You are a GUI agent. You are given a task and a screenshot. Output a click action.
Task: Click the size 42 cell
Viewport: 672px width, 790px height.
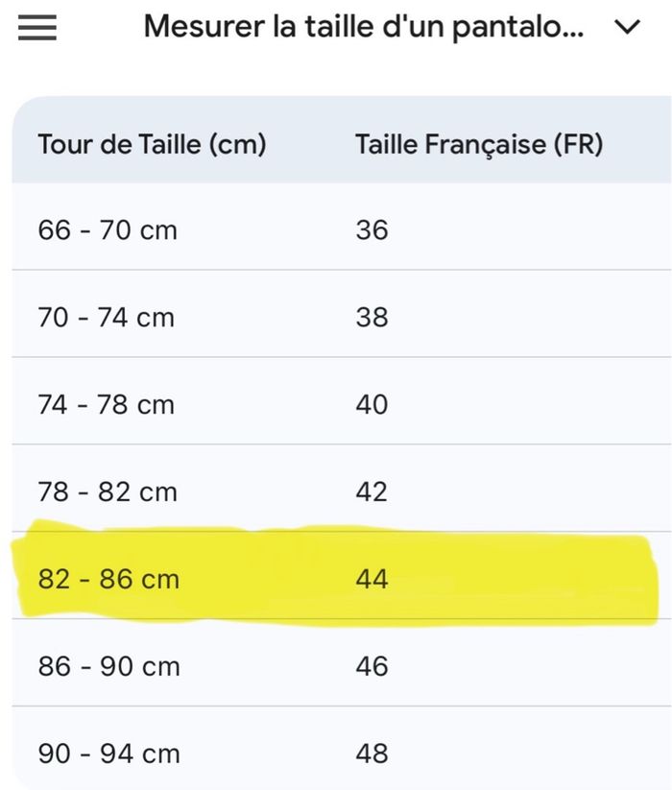[x=372, y=492]
